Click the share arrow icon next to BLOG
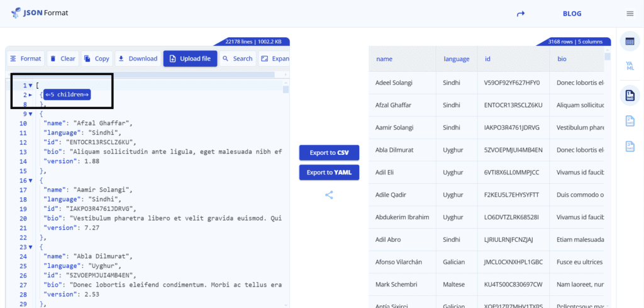The width and height of the screenshot is (644, 308). 521,14
